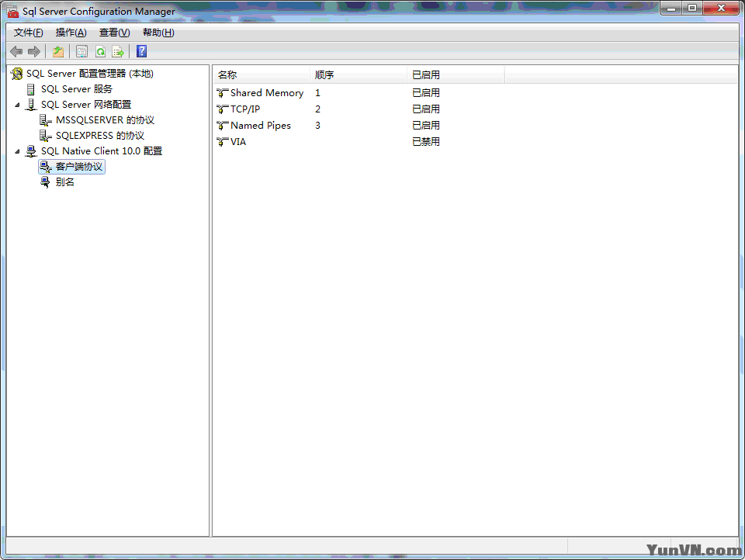Click the SQL Server 配置管理器 root icon
The width and height of the screenshot is (745, 560).
point(16,74)
